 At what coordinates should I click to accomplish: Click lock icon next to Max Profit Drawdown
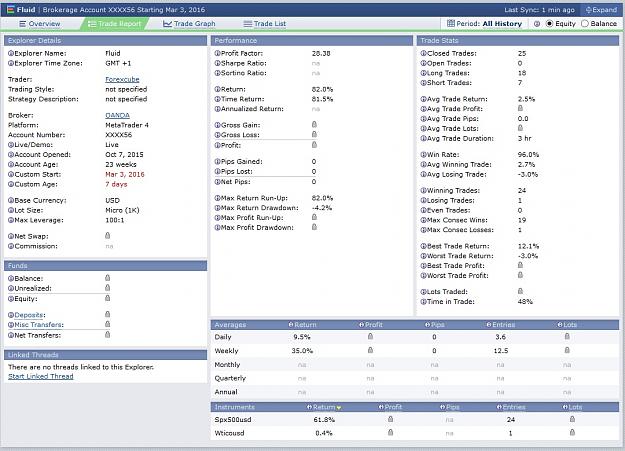pyautogui.click(x=314, y=227)
